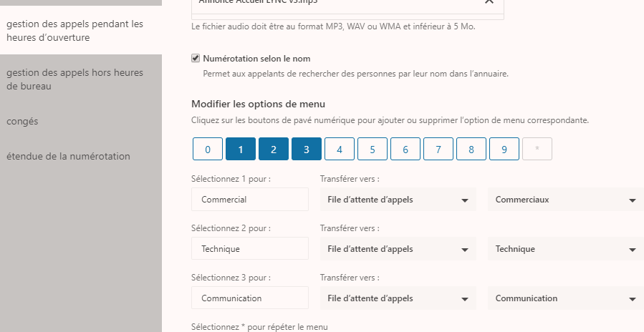Toggle keypad button 7

(x=438, y=149)
